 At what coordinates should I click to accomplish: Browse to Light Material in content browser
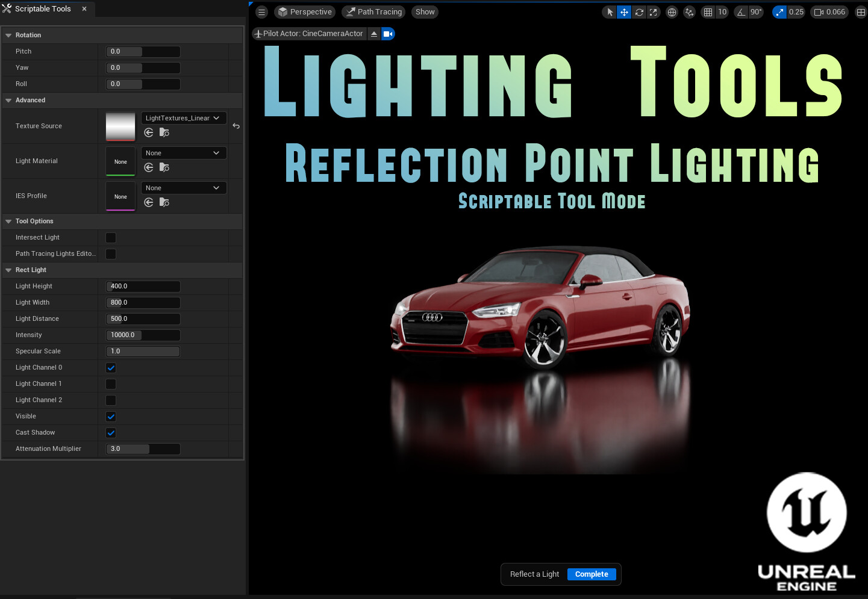pyautogui.click(x=164, y=167)
